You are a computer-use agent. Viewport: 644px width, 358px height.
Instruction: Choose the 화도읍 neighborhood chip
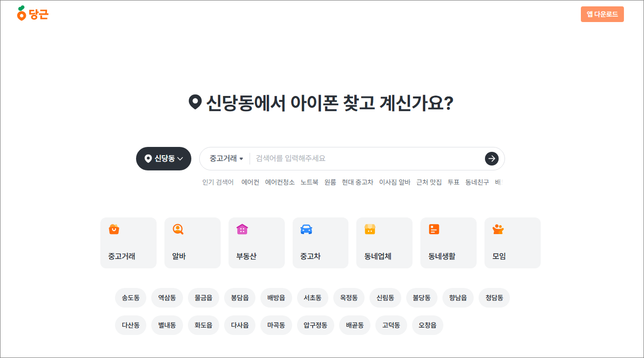pos(204,325)
